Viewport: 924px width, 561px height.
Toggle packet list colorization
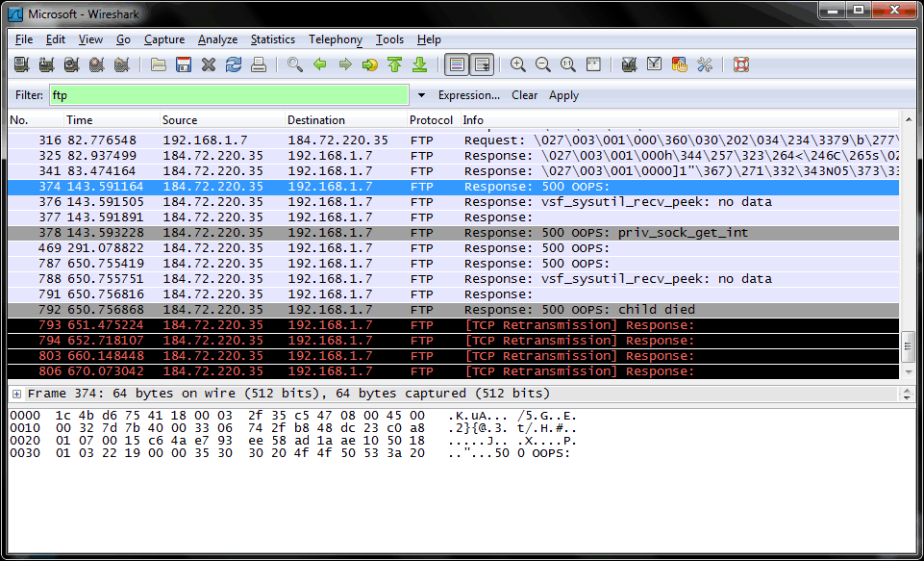[x=457, y=64]
